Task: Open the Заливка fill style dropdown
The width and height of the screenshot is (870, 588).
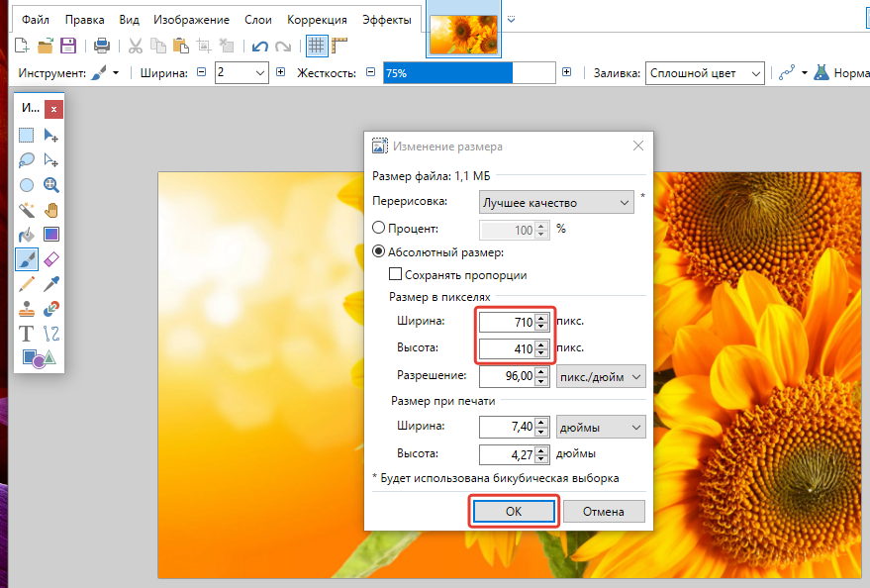Action: [705, 73]
